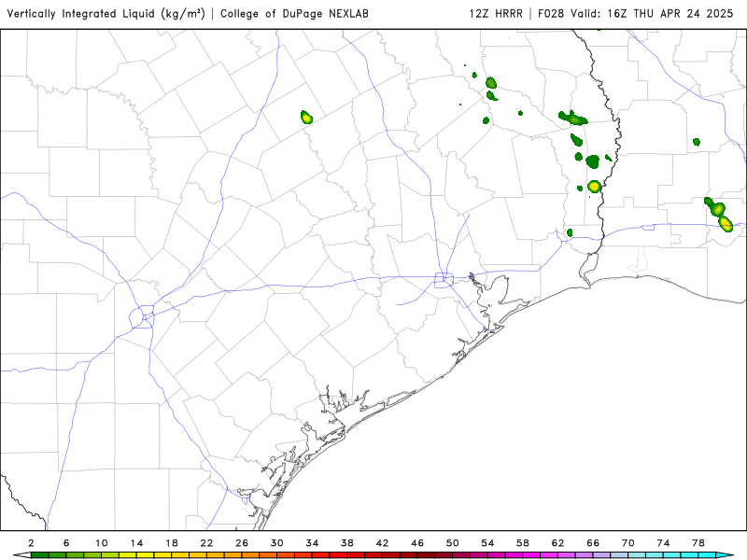Click the 'College of DuPage NEXLAB' label

pos(294,13)
